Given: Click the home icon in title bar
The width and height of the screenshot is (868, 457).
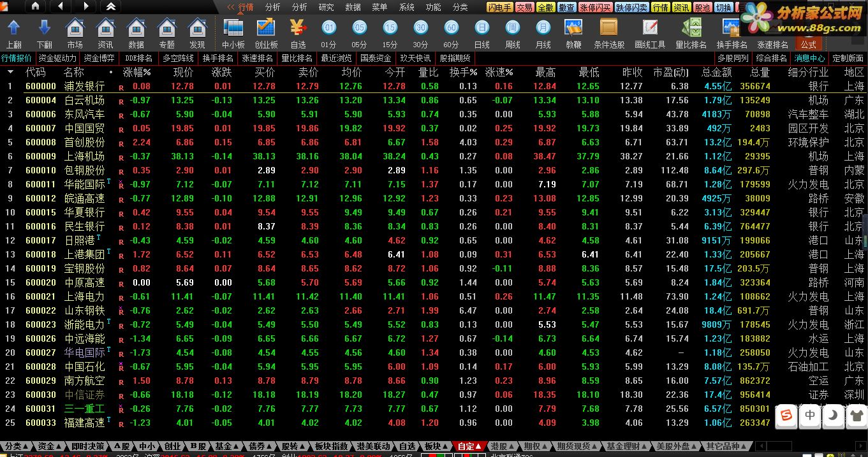Looking at the screenshot, I should [35, 6].
